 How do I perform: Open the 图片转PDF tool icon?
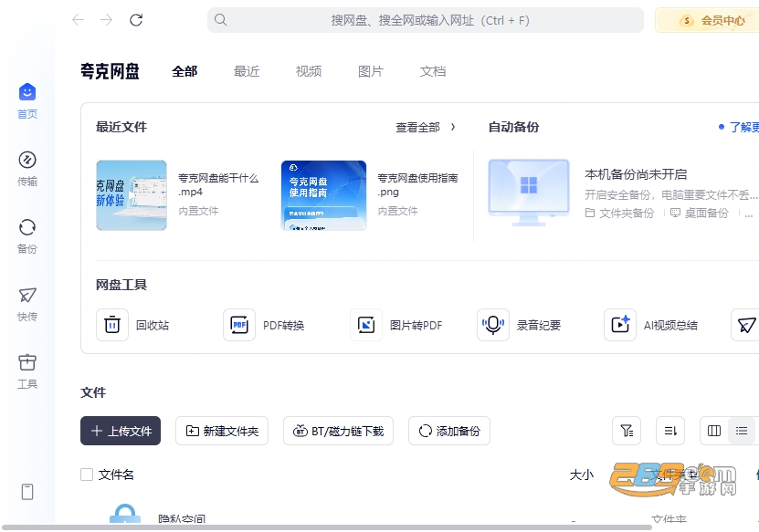pos(366,325)
